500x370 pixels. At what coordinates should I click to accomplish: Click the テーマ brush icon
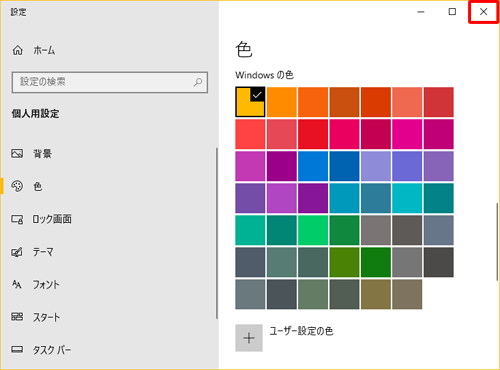(x=17, y=252)
